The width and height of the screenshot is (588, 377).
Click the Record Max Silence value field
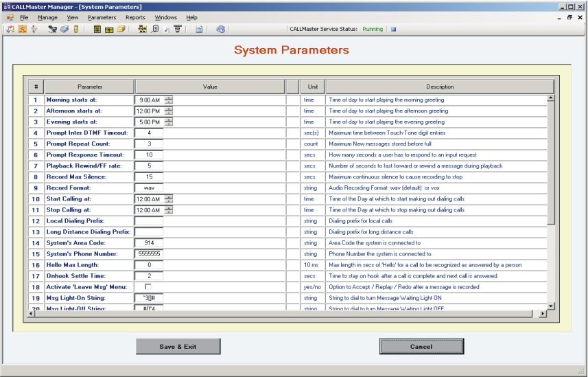tap(149, 177)
